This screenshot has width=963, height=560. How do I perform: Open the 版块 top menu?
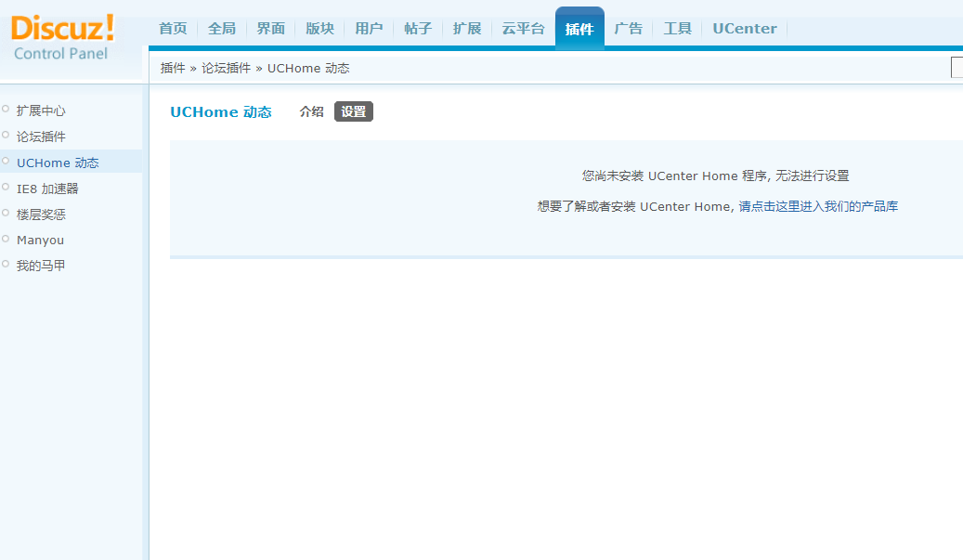point(320,28)
